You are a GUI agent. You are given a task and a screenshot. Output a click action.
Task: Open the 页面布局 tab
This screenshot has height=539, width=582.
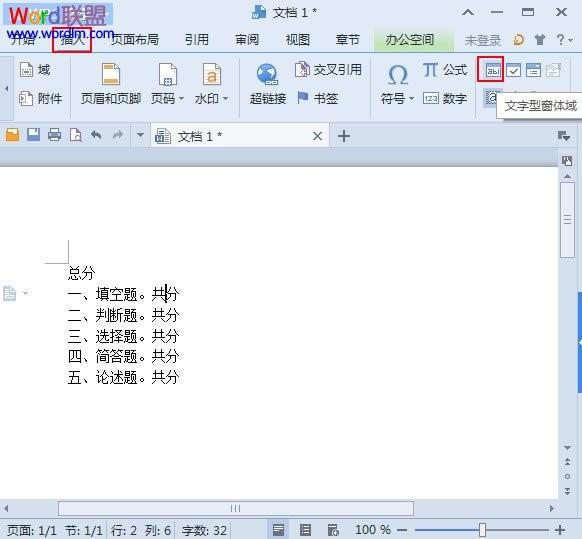tap(135, 39)
